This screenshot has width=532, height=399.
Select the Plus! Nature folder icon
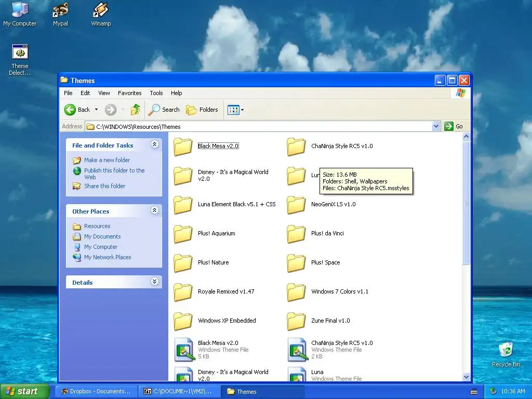(x=183, y=263)
